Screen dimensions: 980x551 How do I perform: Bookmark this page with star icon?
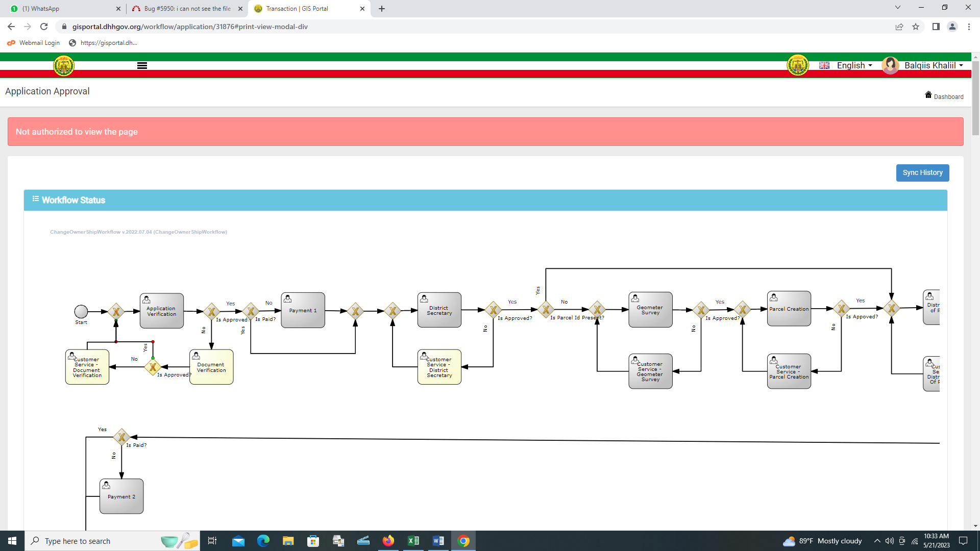[x=916, y=27]
